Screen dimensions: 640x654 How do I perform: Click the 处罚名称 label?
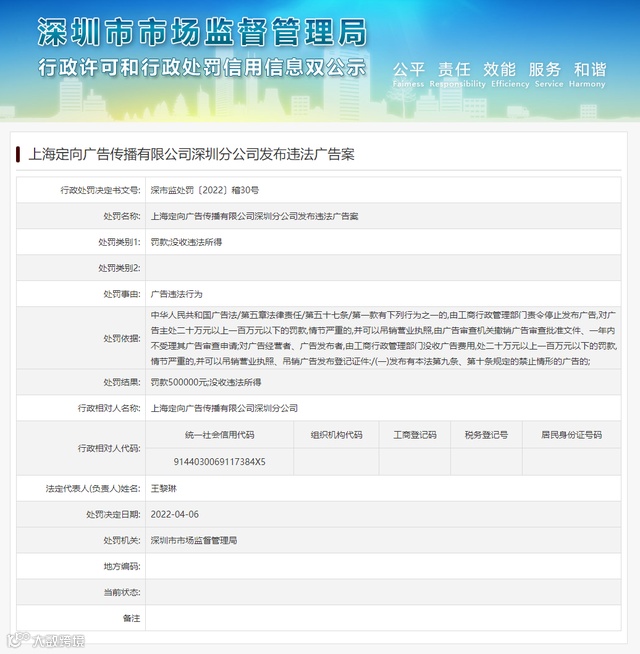(x=122, y=216)
